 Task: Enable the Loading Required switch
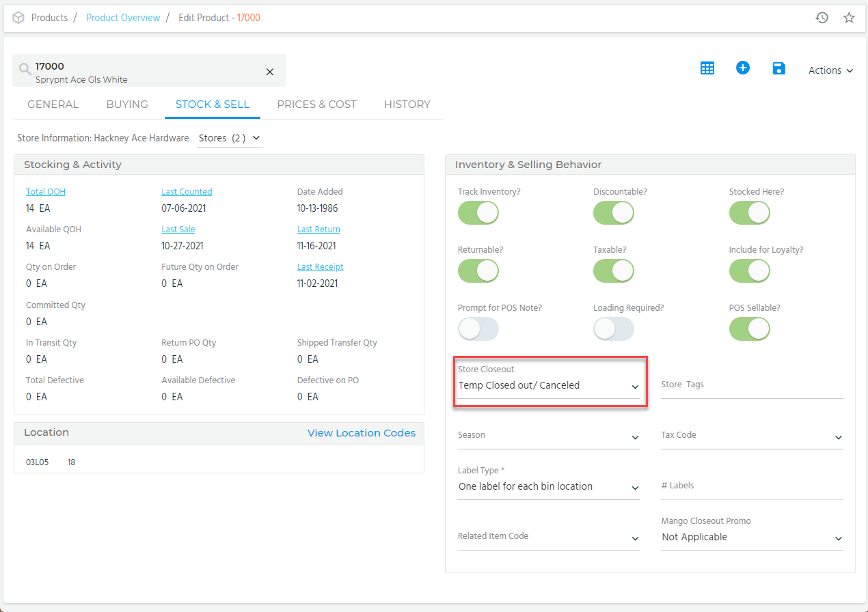click(614, 329)
